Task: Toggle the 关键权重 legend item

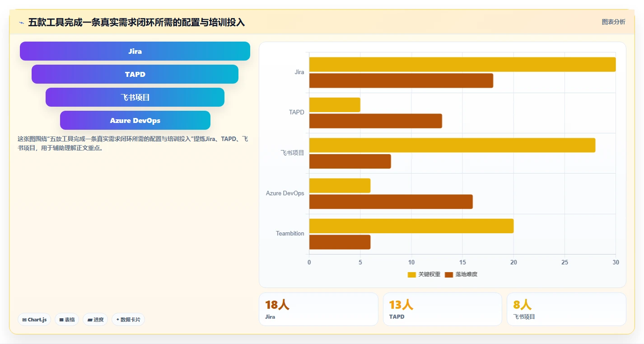Action: pyautogui.click(x=424, y=274)
